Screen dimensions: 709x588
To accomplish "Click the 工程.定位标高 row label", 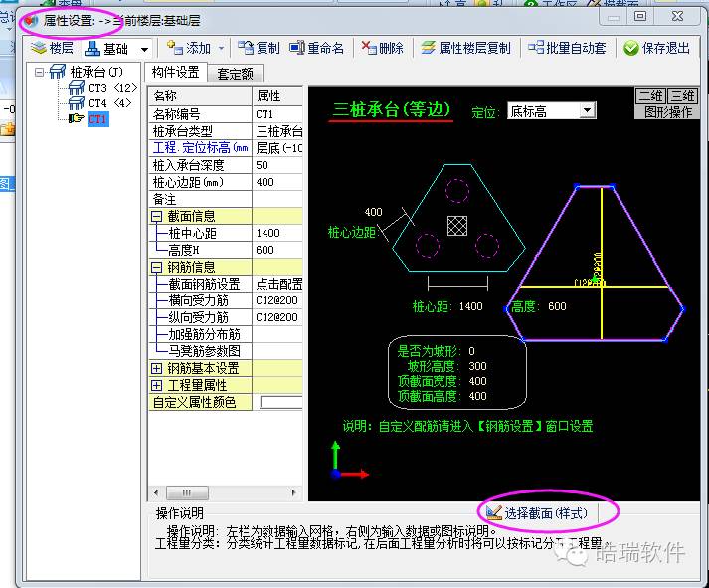I will coord(200,148).
